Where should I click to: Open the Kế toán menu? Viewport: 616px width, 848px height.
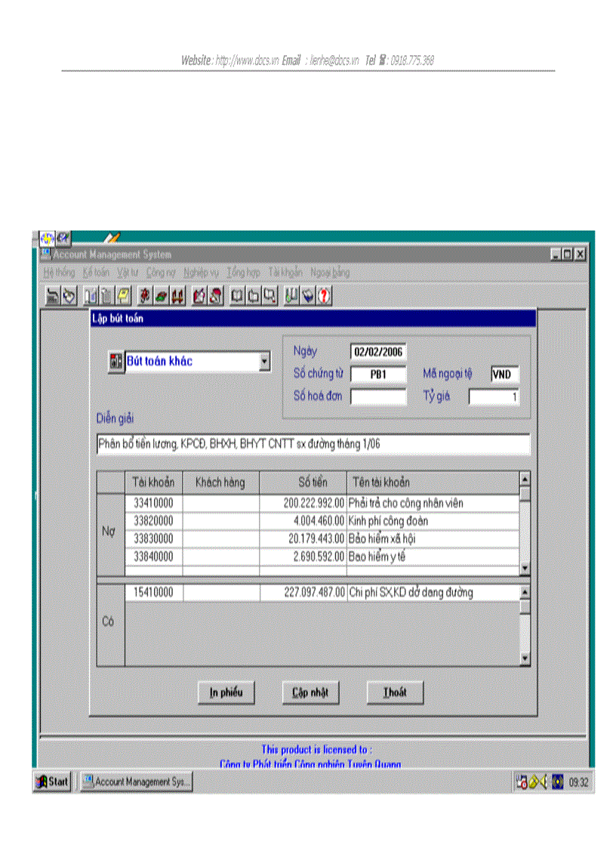coord(96,272)
